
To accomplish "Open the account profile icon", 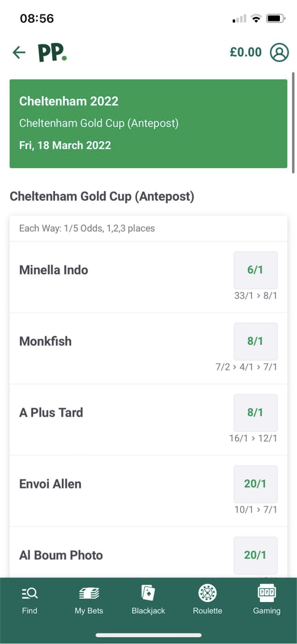I will (279, 52).
